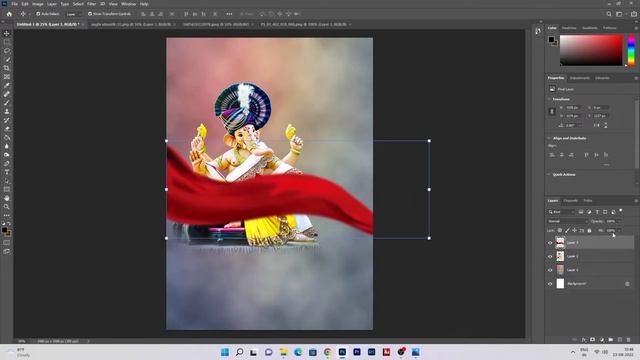Toggle visibility of Layer 2
Screen dimensions: 640x360
click(x=550, y=256)
